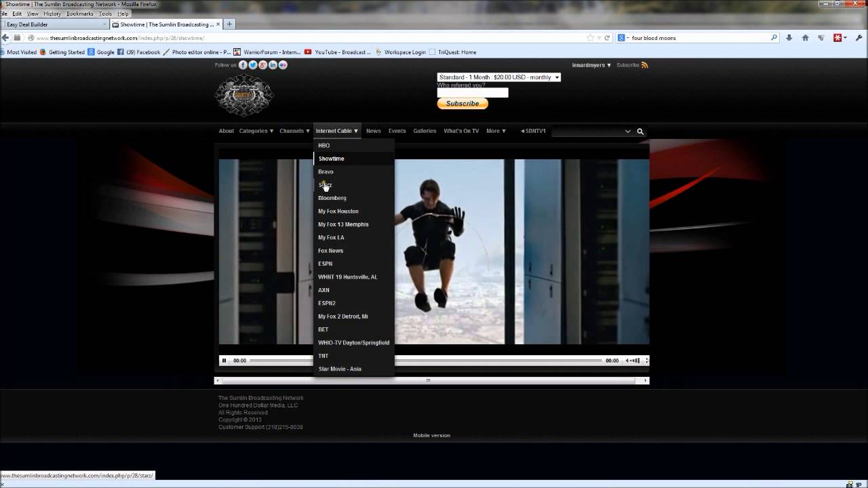
Task: Open the Mobile version link
Action: (x=431, y=435)
